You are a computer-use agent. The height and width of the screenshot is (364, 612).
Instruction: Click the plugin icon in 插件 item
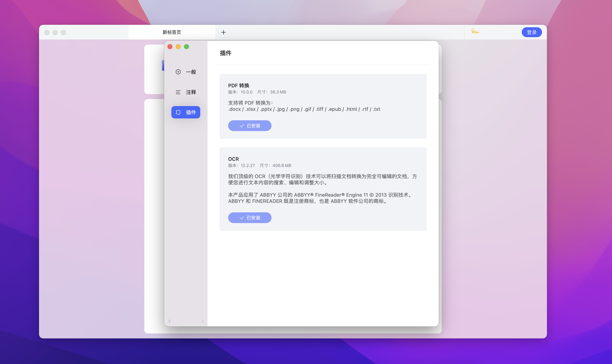point(178,112)
